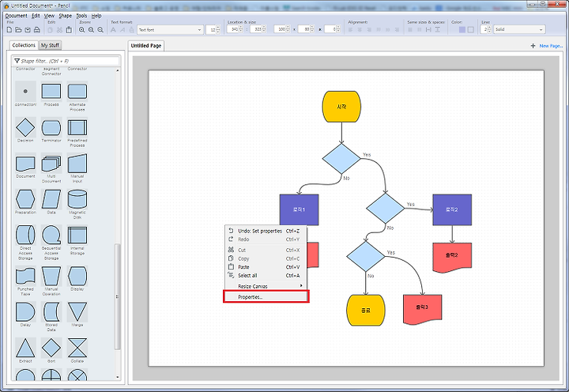
Task: Click the New Document toolbar icon
Action: pos(9,30)
